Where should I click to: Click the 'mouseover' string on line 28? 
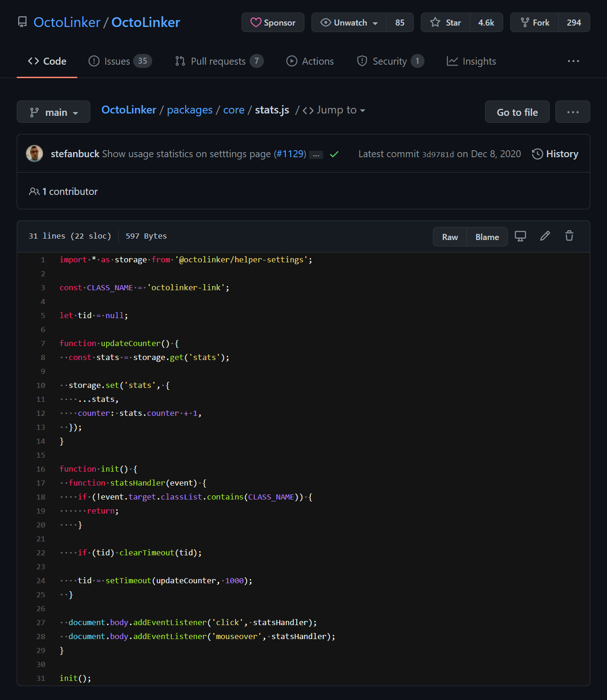click(x=236, y=636)
